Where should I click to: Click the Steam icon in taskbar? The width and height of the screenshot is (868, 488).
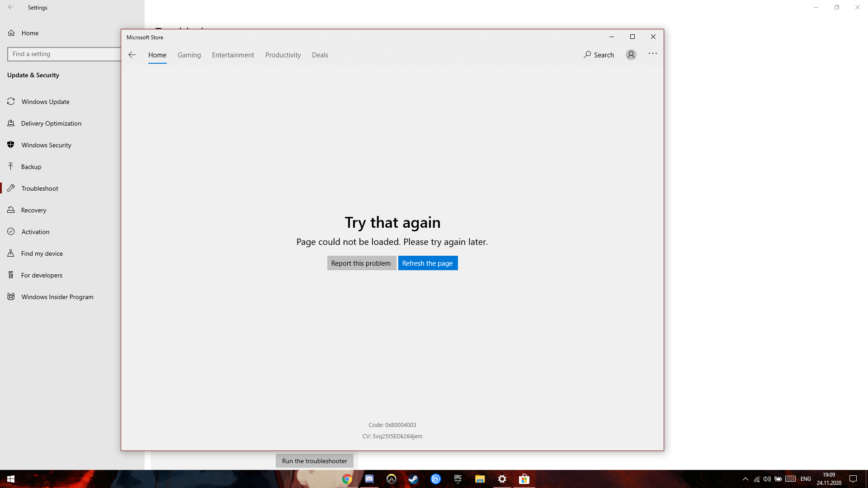coord(413,479)
